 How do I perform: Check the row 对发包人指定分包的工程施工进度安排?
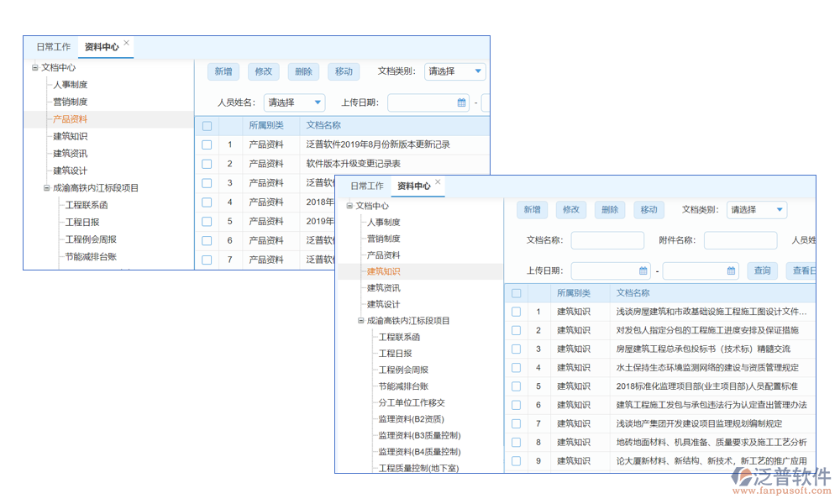517,330
